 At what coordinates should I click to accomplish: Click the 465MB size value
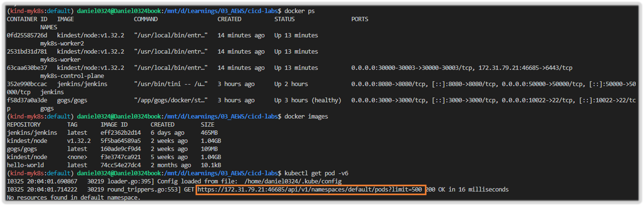[x=209, y=133]
